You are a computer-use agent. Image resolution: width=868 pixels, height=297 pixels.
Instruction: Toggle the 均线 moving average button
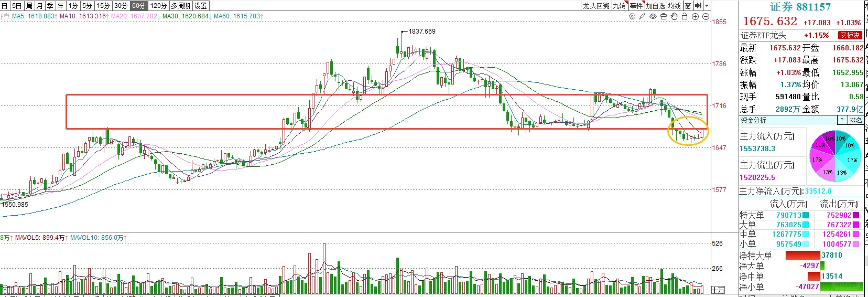[675, 6]
